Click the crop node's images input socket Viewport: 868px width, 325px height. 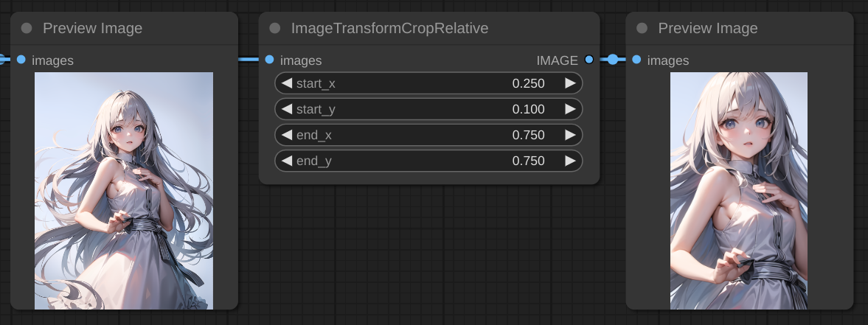click(x=270, y=60)
